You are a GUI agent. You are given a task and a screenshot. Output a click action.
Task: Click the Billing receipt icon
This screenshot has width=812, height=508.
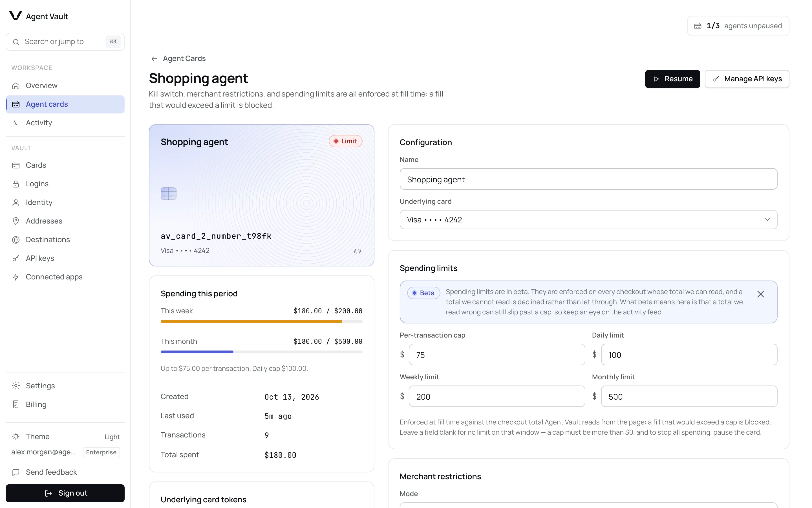(x=16, y=404)
